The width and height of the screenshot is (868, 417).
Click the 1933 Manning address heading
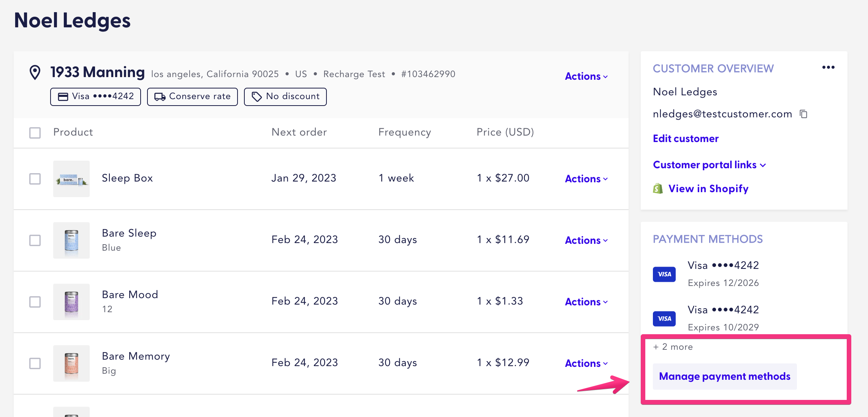point(98,72)
